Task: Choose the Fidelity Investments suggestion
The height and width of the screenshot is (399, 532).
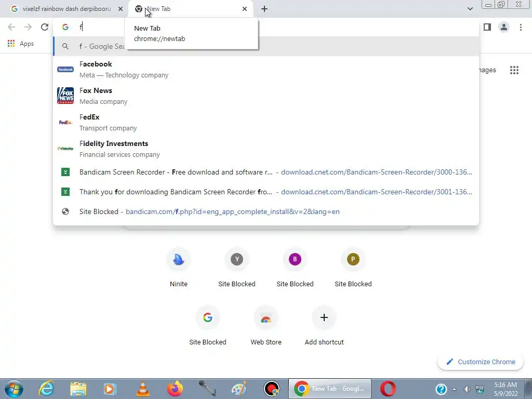Action: pos(266,149)
